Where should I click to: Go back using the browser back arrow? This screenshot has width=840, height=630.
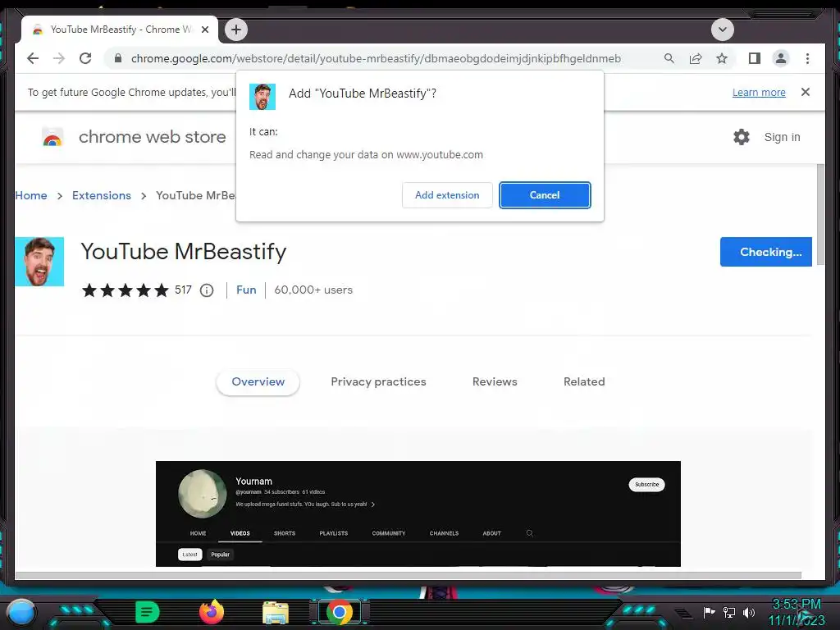pos(33,58)
